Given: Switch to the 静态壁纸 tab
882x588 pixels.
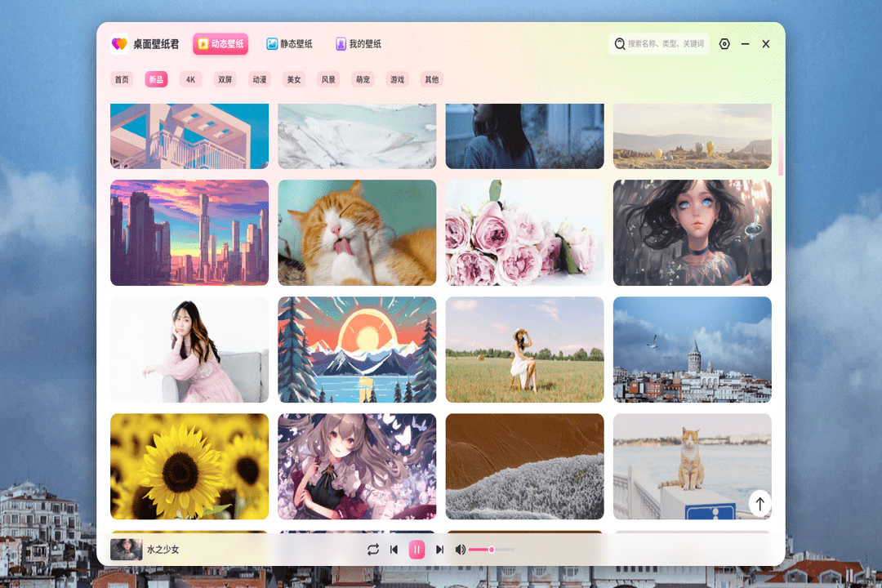Looking at the screenshot, I should (289, 44).
